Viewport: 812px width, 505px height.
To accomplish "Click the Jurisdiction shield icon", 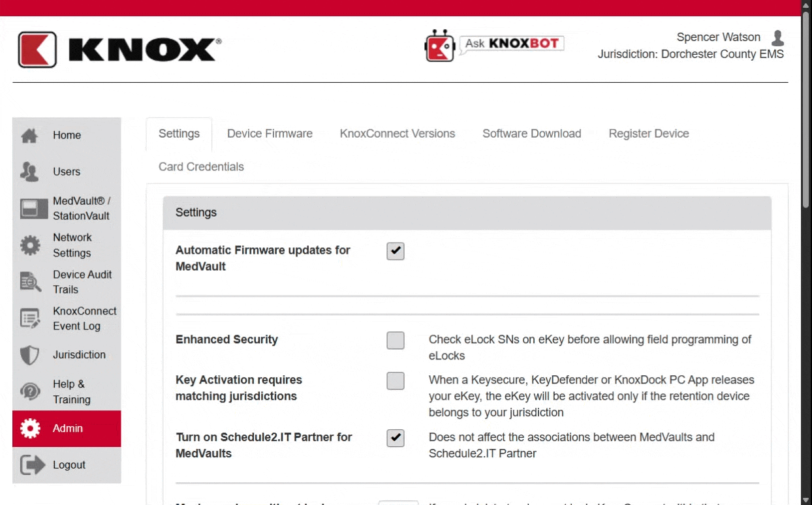I will pos(29,356).
